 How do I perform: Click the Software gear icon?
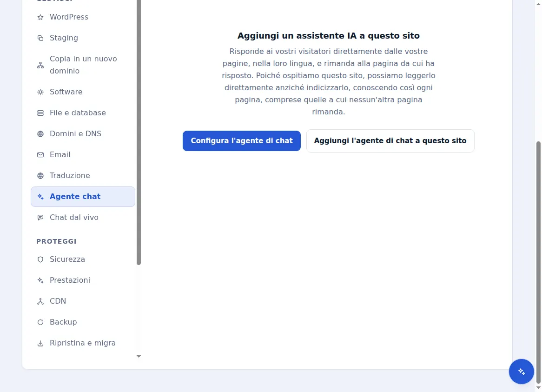(x=40, y=92)
